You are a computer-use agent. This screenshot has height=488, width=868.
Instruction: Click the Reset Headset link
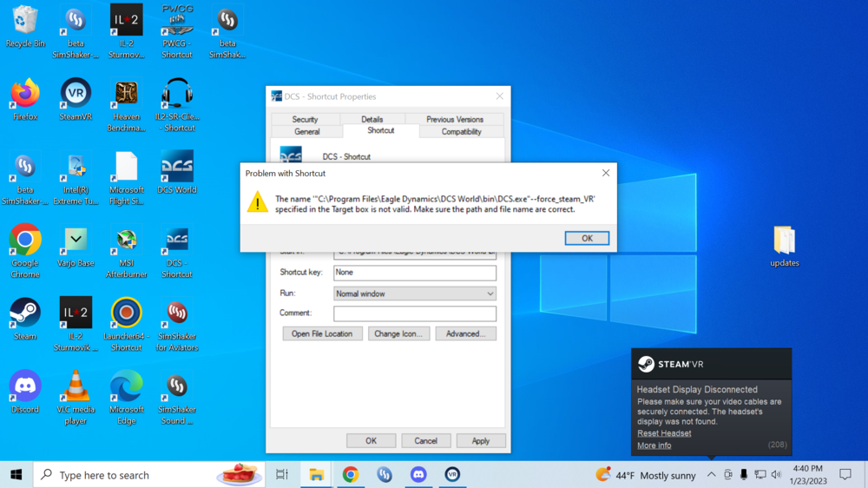tap(664, 433)
